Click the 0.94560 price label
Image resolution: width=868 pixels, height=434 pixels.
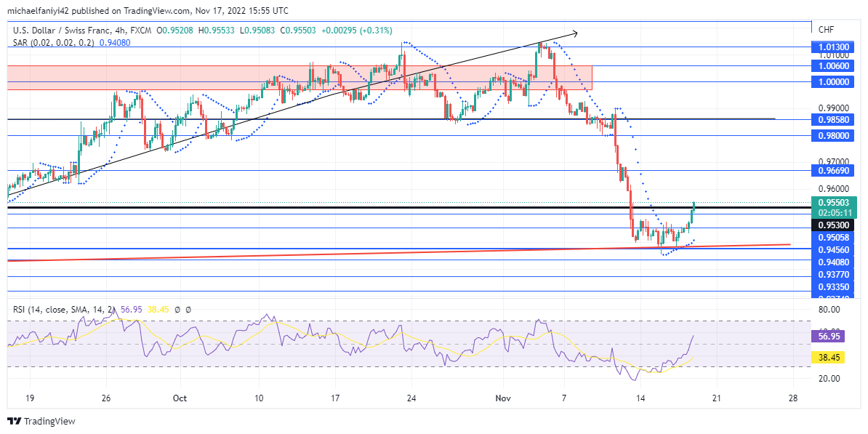click(x=834, y=249)
